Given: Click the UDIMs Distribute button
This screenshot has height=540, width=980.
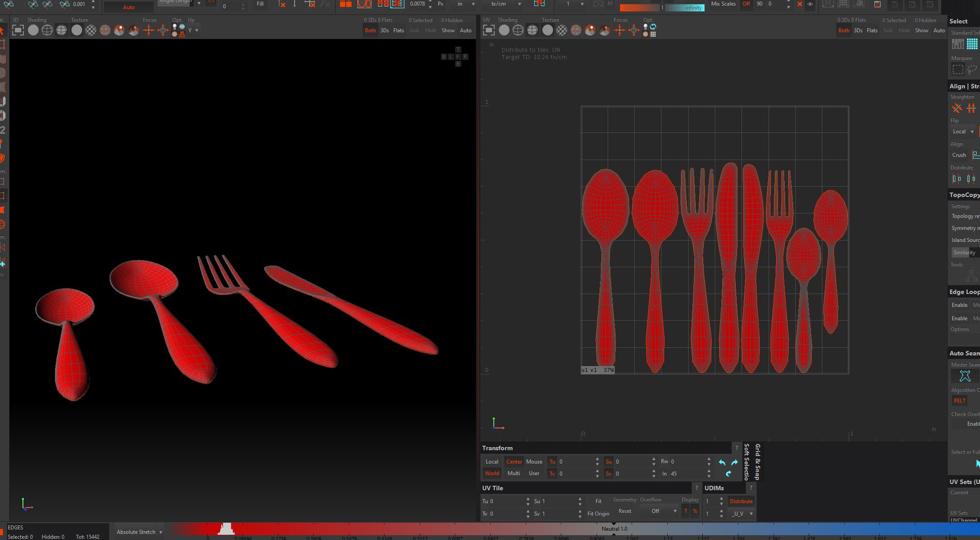Looking at the screenshot, I should 741,502.
